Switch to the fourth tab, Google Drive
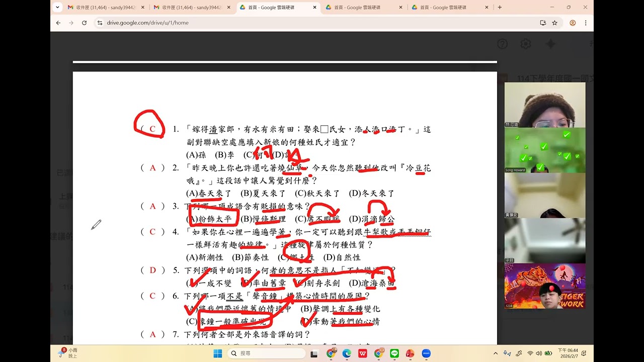Image resolution: width=644 pixels, height=362 pixels. (363, 8)
